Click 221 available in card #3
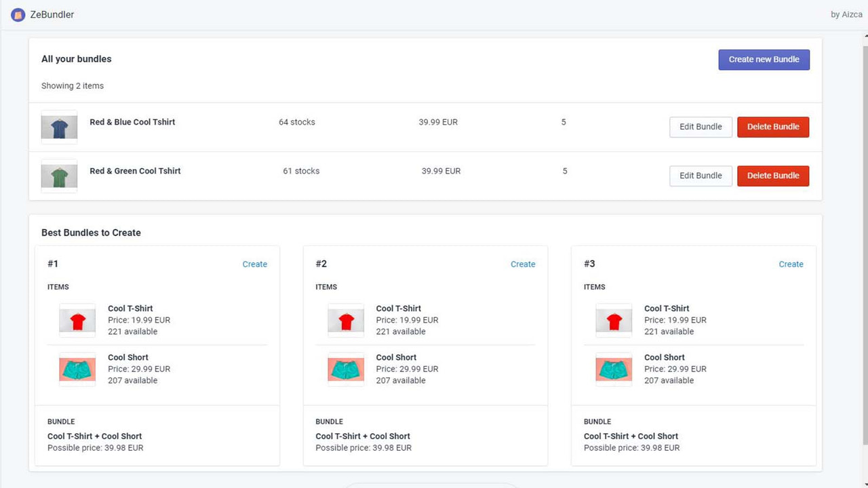 pyautogui.click(x=669, y=331)
